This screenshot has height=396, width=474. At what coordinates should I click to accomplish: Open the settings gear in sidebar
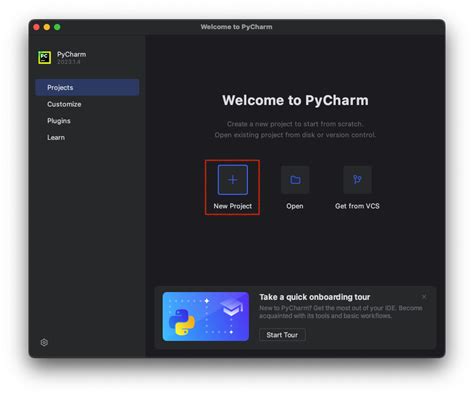[x=44, y=342]
